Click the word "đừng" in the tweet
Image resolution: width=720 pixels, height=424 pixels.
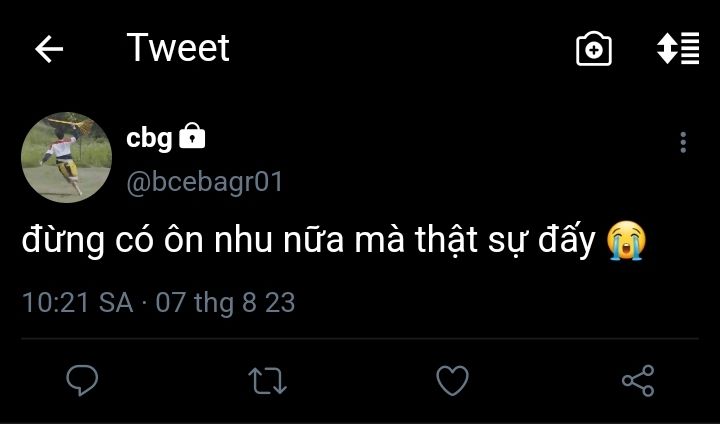click(56, 242)
